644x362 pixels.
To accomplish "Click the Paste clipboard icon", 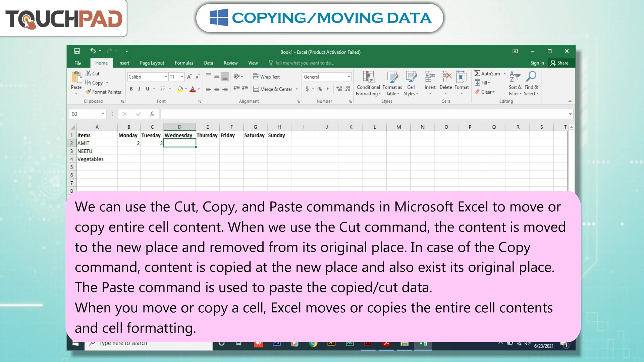I will click(76, 77).
